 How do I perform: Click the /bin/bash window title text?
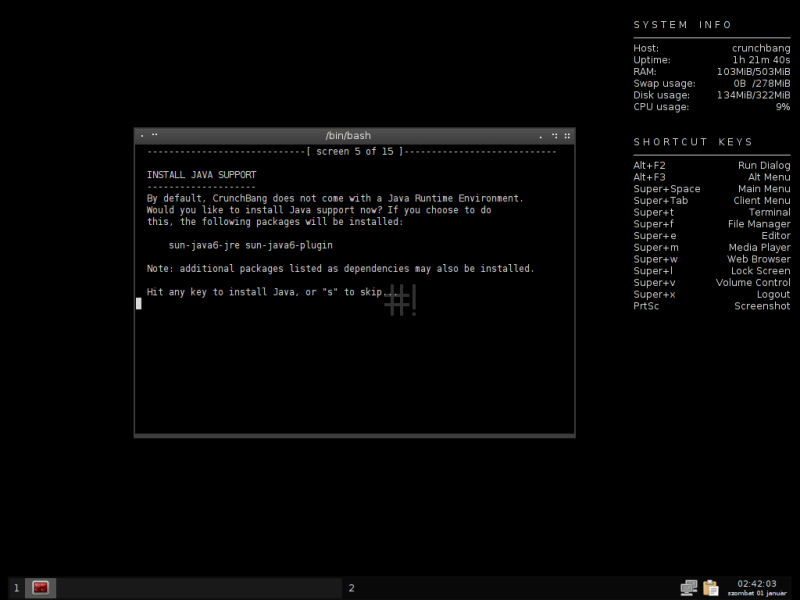348,136
